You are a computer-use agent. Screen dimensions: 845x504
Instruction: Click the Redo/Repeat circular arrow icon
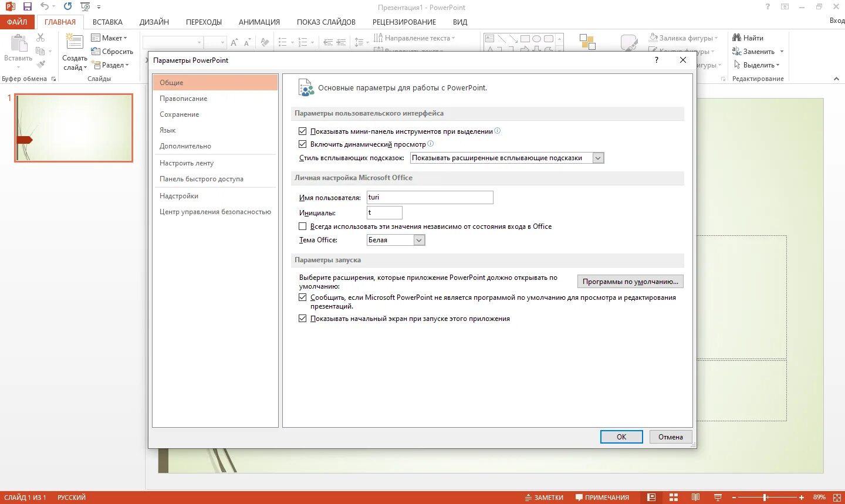[67, 6]
